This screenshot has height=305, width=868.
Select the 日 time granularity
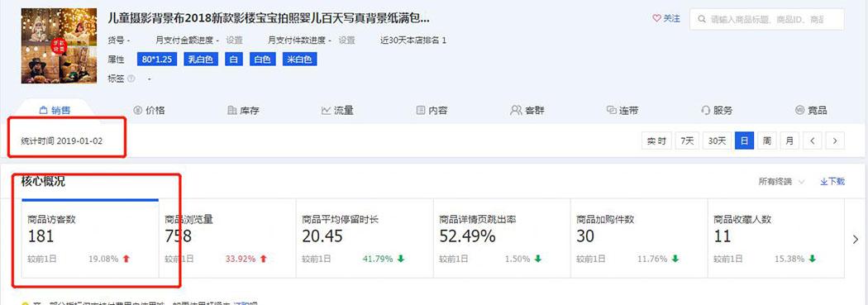(745, 141)
